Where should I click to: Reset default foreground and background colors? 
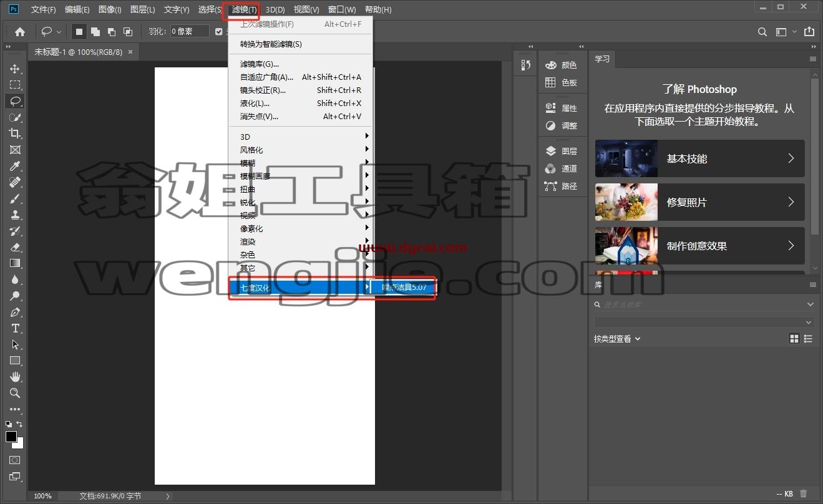8,424
